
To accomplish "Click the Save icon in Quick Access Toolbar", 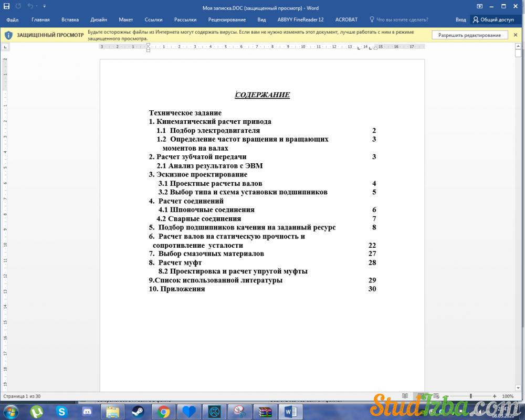I will 6,6.
